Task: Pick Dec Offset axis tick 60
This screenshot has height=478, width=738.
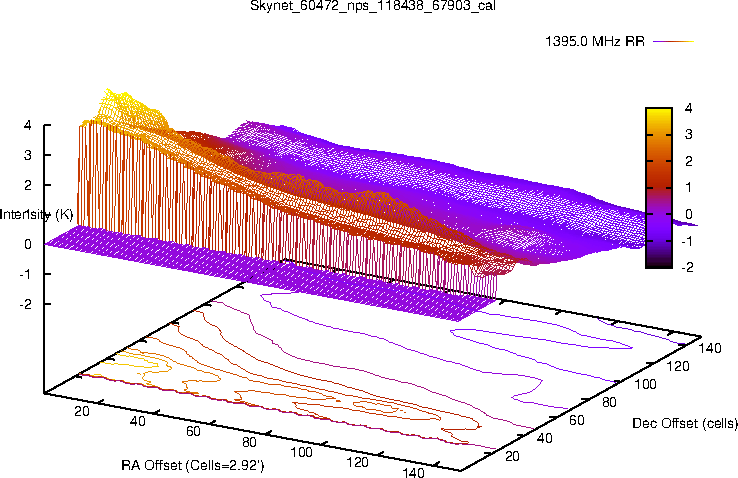Action: click(x=577, y=420)
